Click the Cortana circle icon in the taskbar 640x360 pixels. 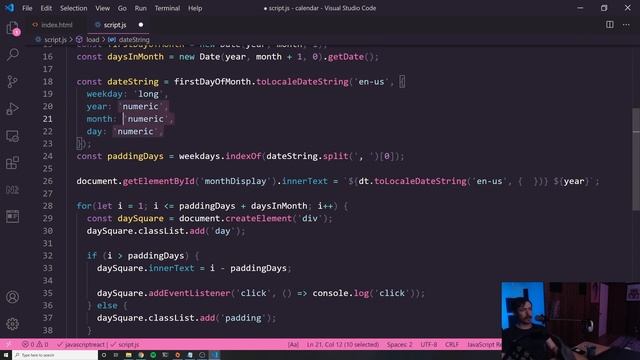tap(104, 355)
